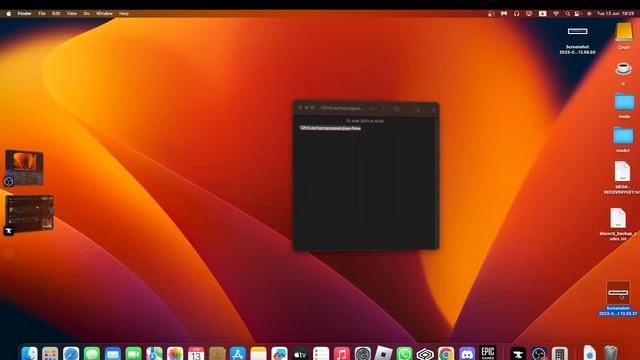Launch Music app from the Dock

pyautogui.click(x=342, y=353)
